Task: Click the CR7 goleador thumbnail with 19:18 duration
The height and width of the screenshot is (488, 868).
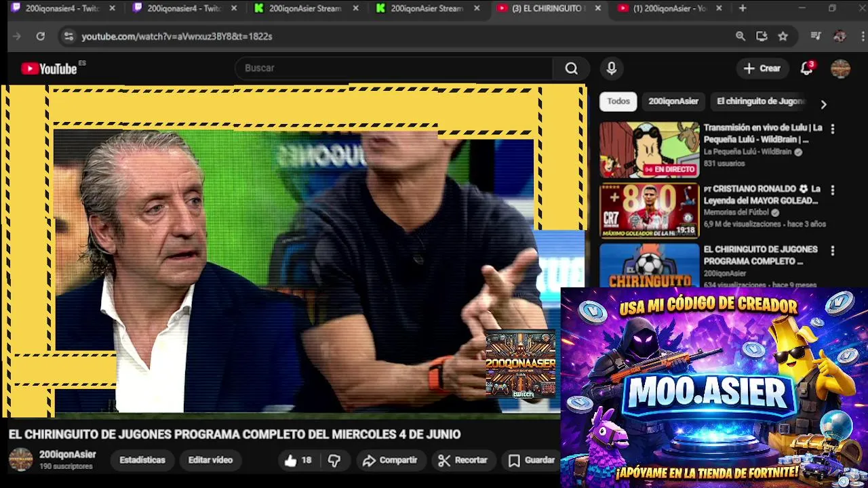Action: tap(649, 211)
